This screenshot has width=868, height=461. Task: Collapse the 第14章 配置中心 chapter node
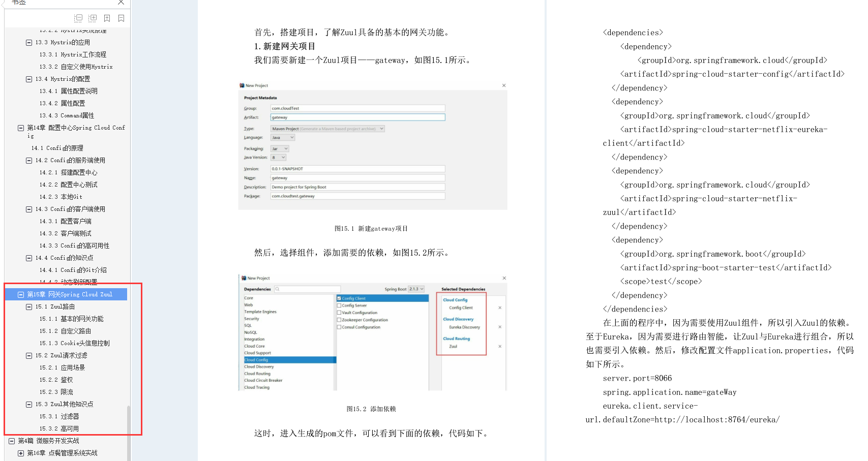[21, 128]
